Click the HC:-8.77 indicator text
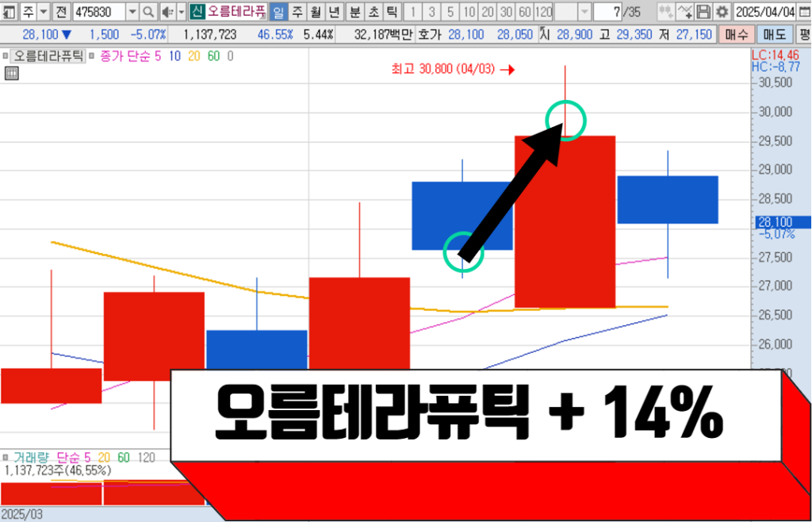 point(776,66)
